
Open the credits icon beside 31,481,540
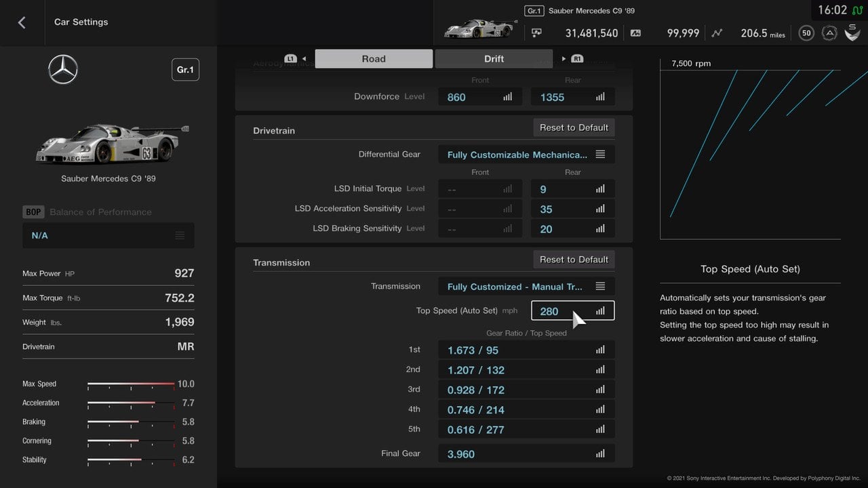[536, 33]
